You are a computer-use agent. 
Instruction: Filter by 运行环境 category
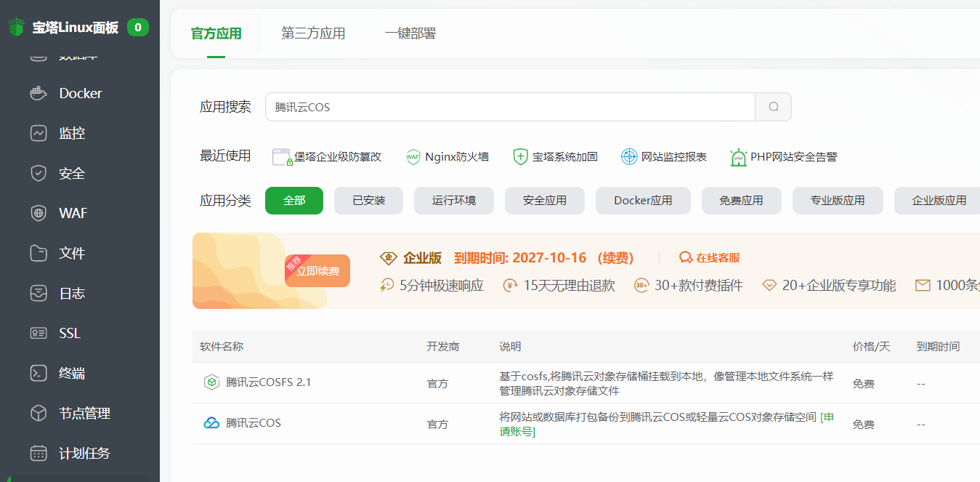click(x=454, y=201)
